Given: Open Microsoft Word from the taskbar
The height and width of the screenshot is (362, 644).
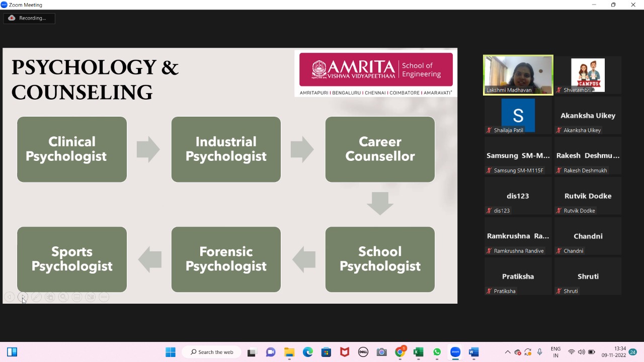Looking at the screenshot, I should [x=473, y=352].
